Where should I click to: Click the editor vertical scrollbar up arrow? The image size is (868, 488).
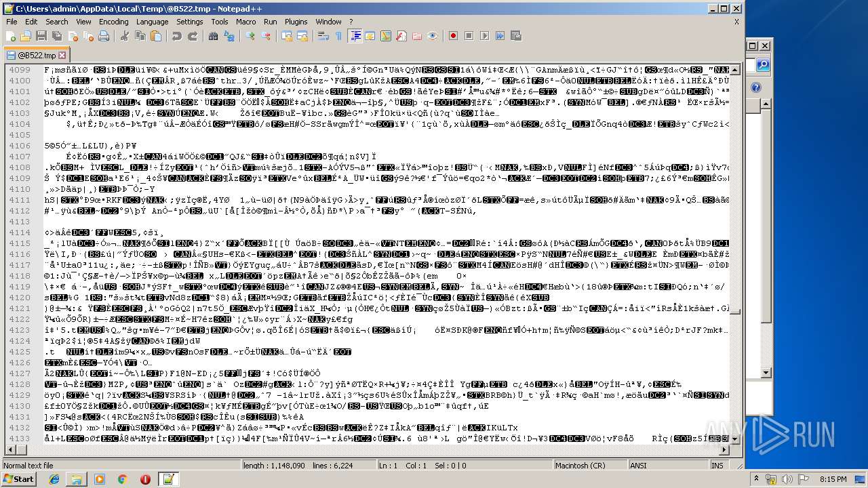(736, 70)
